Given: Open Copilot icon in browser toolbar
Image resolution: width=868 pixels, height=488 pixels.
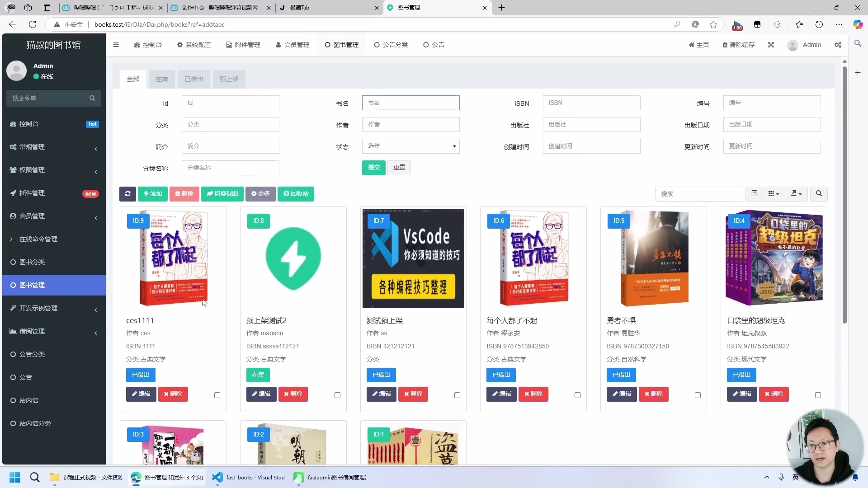Looking at the screenshot, I should pyautogui.click(x=858, y=24).
